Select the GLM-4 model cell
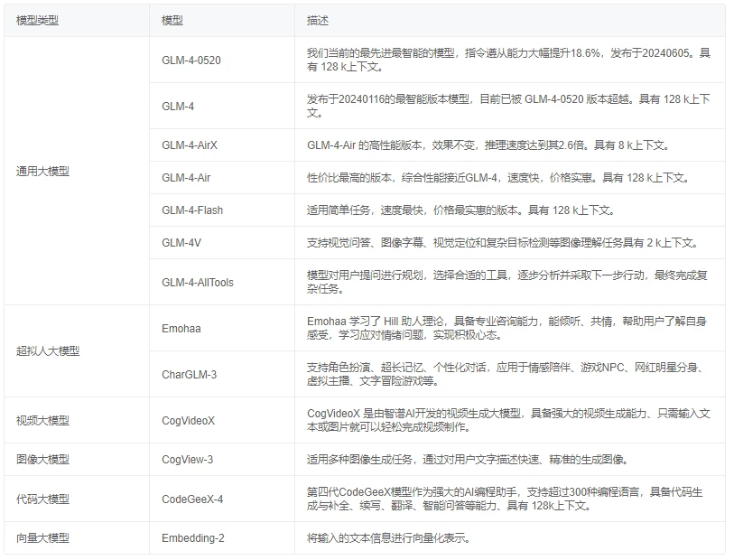 (222, 107)
